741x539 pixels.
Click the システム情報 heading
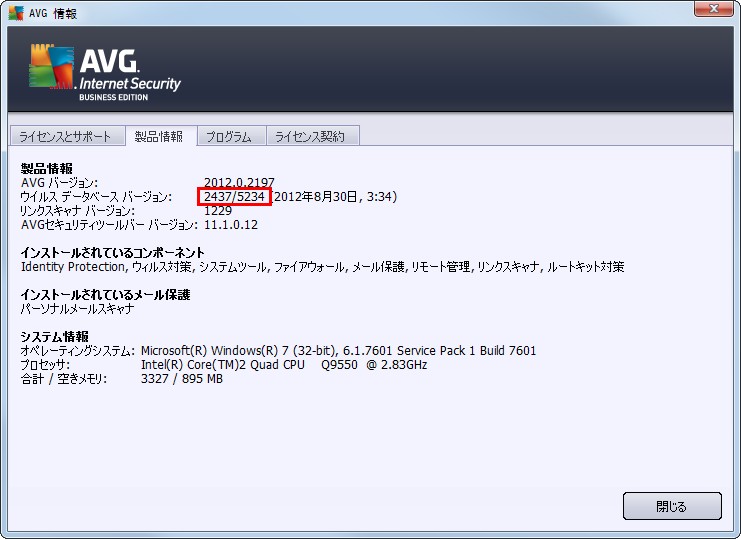point(54,336)
